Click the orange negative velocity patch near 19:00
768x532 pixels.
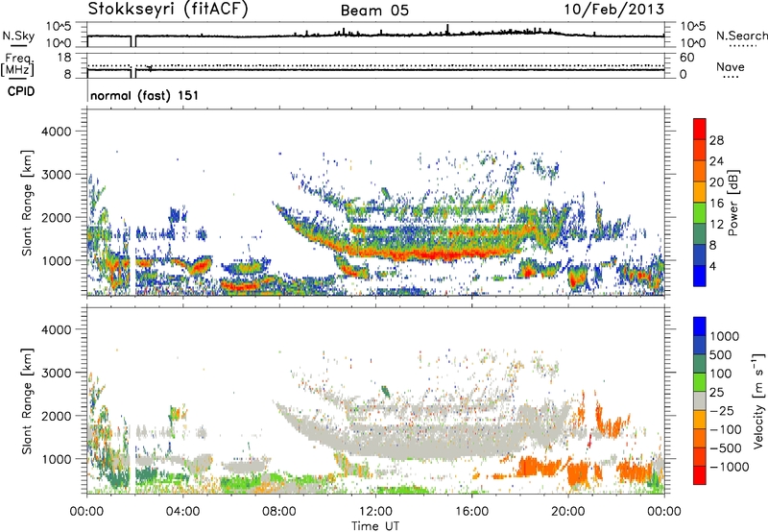click(x=539, y=467)
